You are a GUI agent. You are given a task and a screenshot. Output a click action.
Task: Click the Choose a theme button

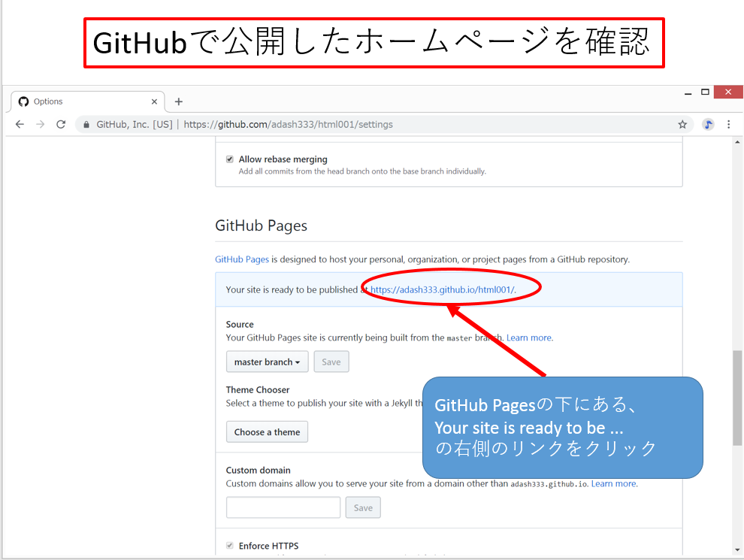tap(267, 432)
